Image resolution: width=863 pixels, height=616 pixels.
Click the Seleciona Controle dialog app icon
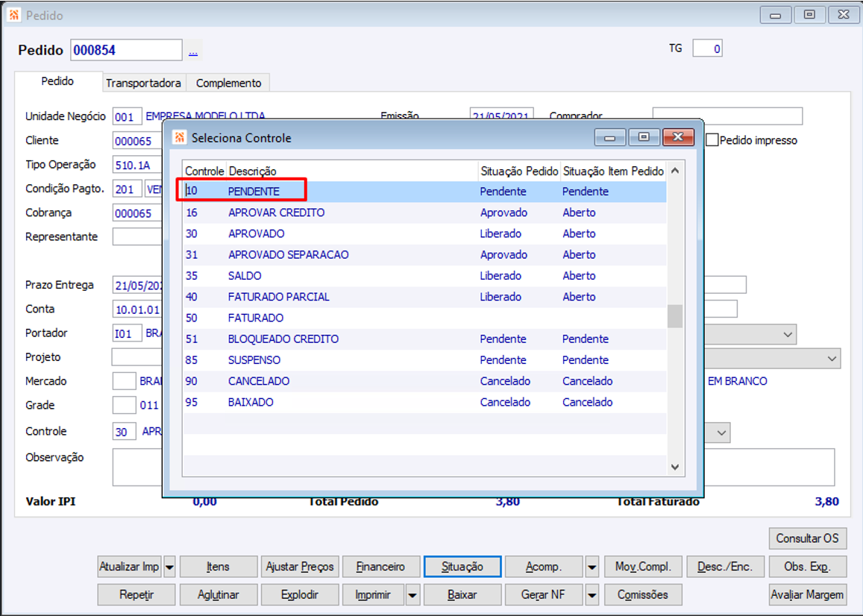[180, 138]
